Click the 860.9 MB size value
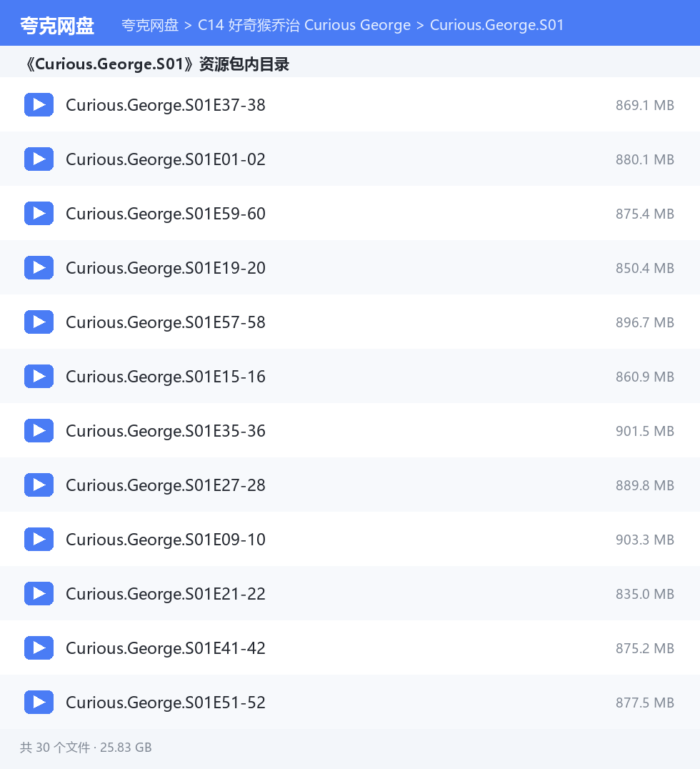Image resolution: width=700 pixels, height=769 pixels. [x=644, y=377]
